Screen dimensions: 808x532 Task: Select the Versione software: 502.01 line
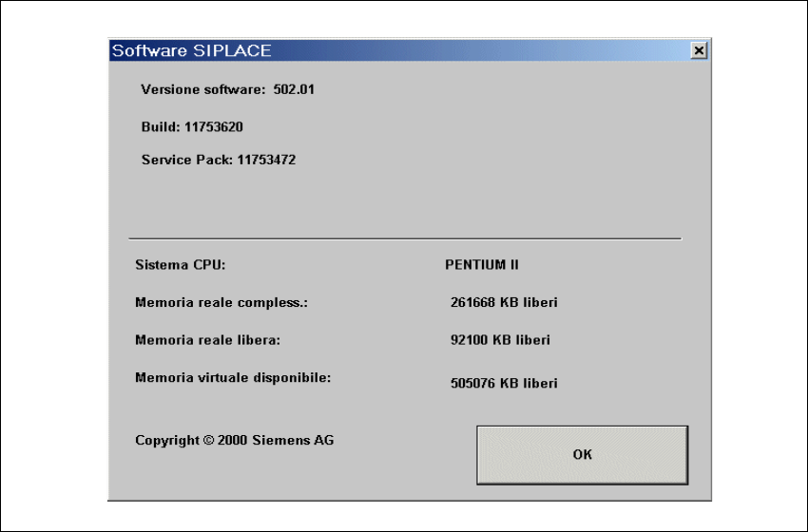pyautogui.click(x=228, y=89)
